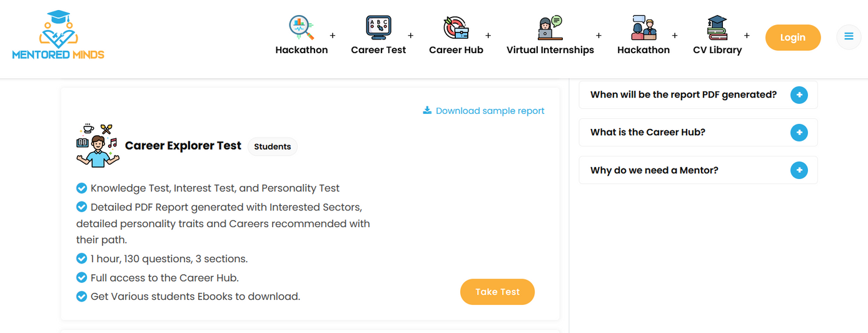The image size is (868, 333).
Task: Expand 'When will be the report PDF generated?' plus
Action: click(799, 95)
